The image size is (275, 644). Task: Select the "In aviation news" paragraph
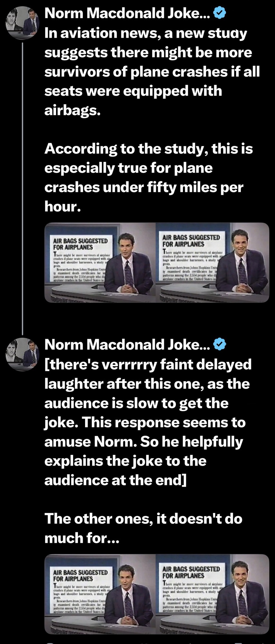[x=151, y=71]
